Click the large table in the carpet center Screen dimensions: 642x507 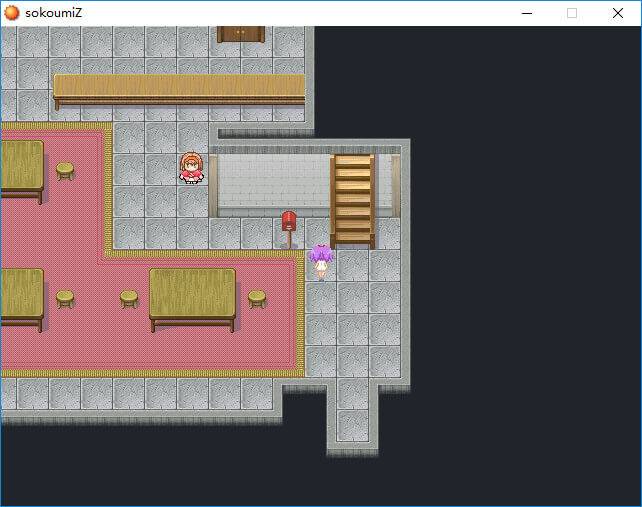coord(192,294)
